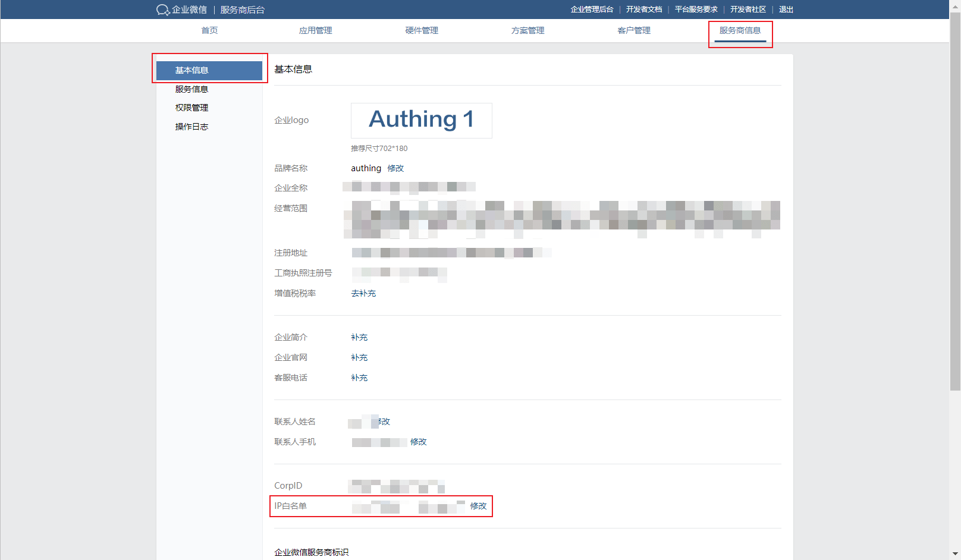Click 修改 next to 品牌名称 authing

point(395,168)
